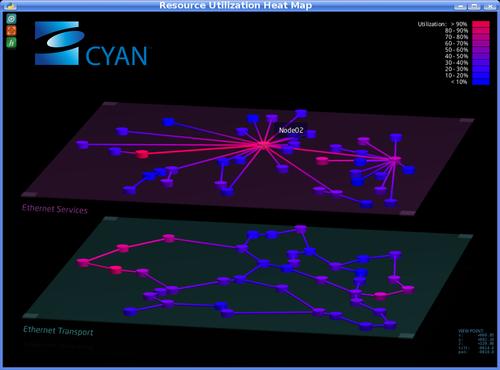500x370 pixels.
Task: Close the Resource Utilization Heat Map window
Action: [x=489, y=6]
